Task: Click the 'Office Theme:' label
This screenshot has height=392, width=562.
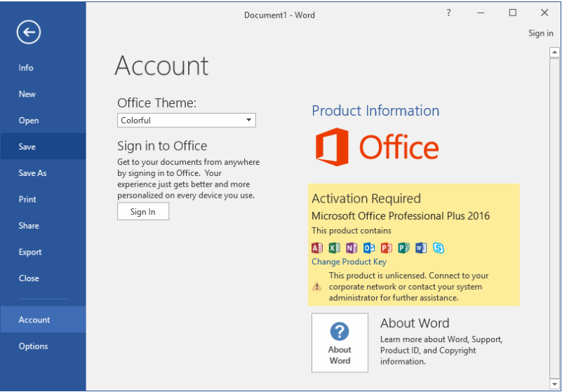Action: [157, 103]
